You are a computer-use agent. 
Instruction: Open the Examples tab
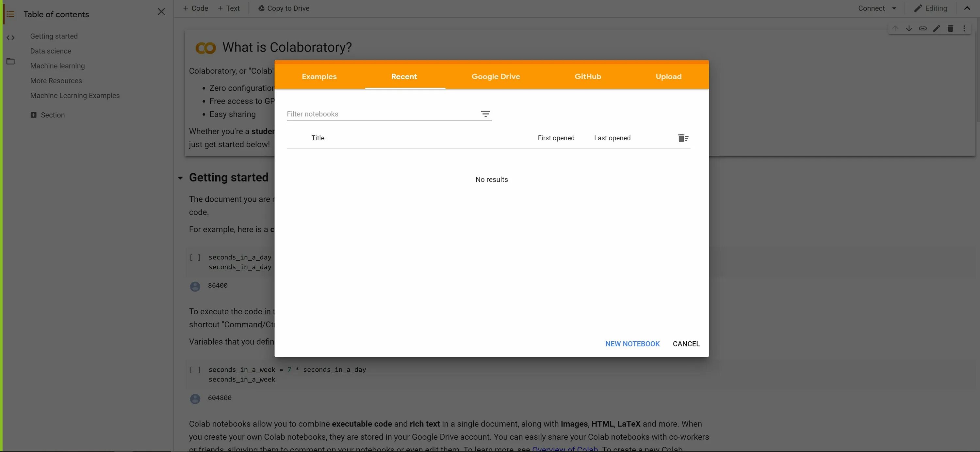coord(319,76)
